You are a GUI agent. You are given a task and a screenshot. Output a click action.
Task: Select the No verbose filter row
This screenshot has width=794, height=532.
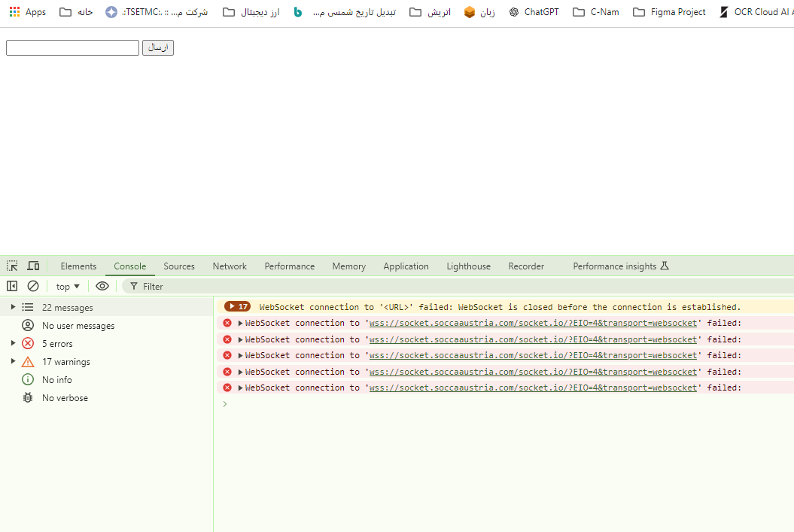[106, 397]
